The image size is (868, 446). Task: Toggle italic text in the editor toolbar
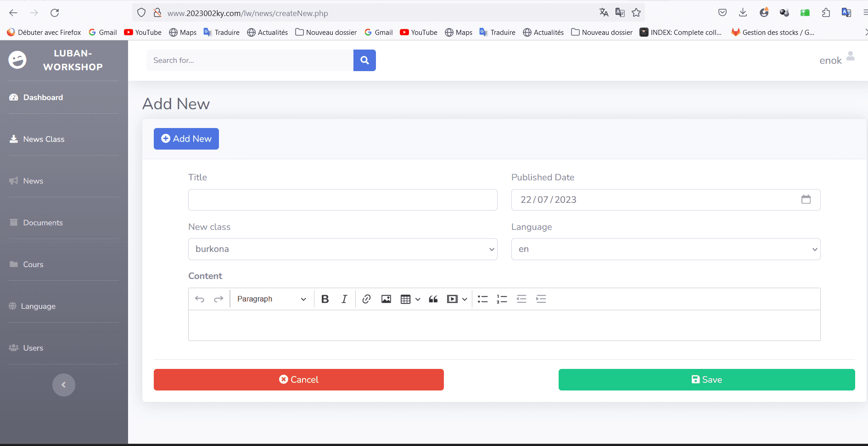point(344,299)
